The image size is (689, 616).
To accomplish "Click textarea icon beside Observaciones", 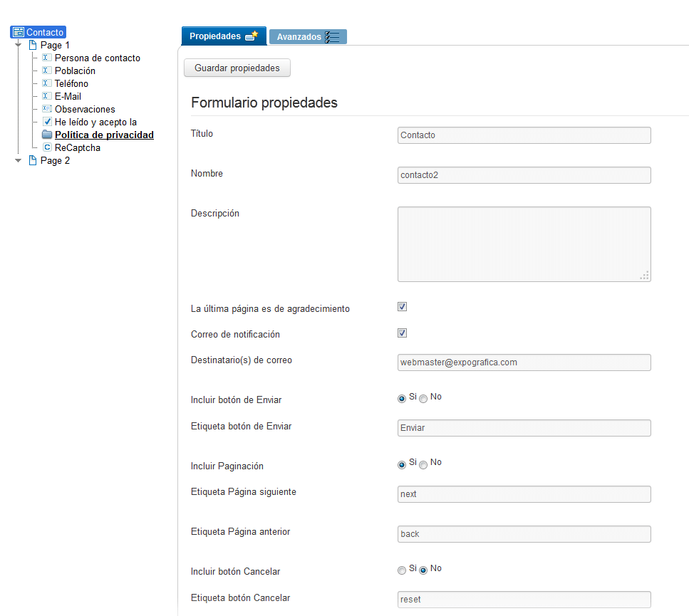I will click(x=47, y=108).
